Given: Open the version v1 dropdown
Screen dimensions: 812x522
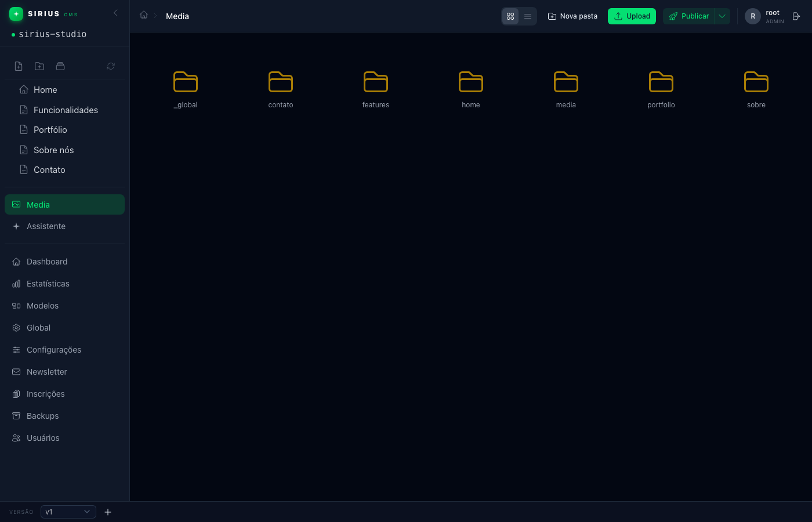Looking at the screenshot, I should coord(68,512).
